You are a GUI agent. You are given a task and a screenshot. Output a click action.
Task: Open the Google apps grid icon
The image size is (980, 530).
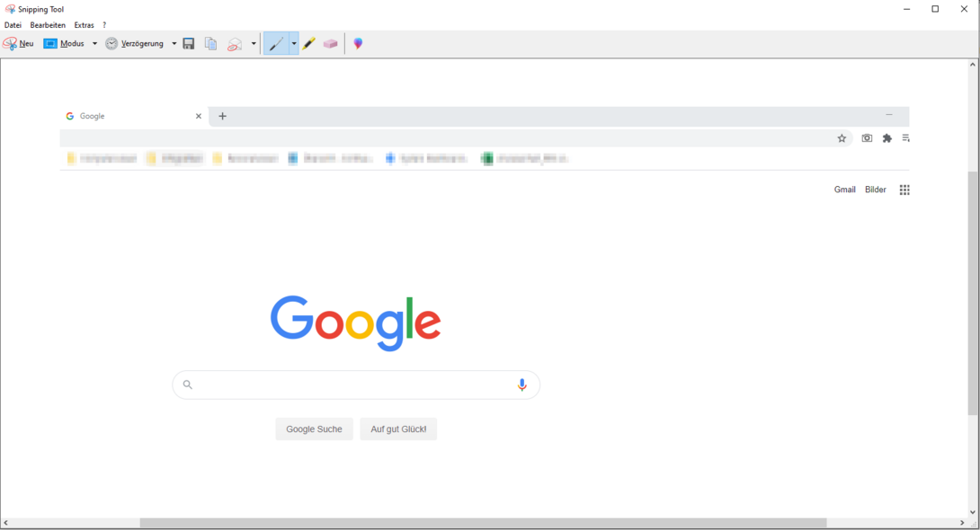point(904,190)
